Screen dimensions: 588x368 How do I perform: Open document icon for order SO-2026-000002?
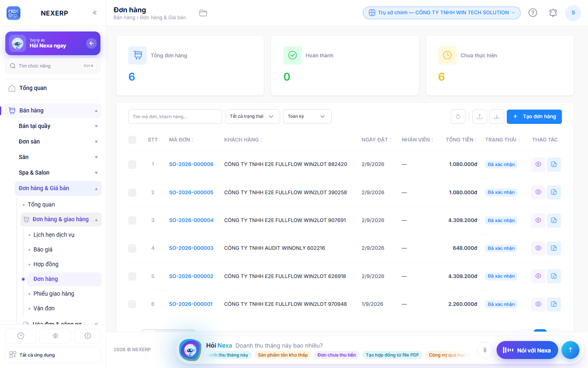pyautogui.click(x=554, y=276)
